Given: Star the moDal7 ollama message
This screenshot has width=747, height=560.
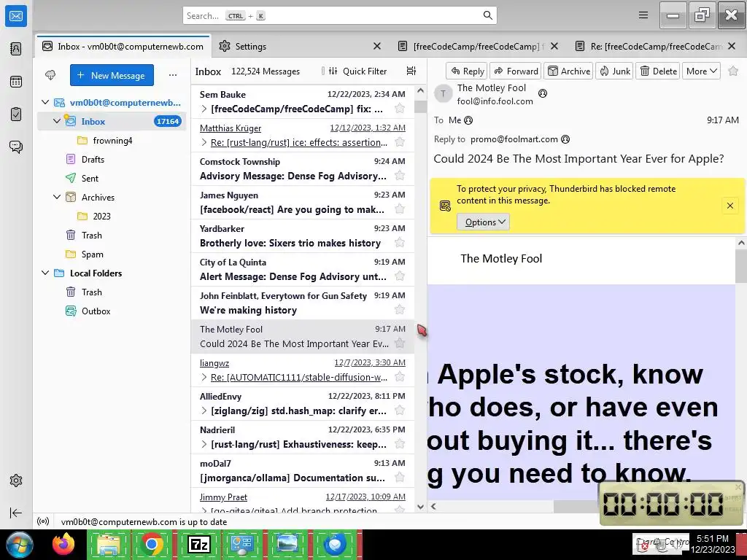Looking at the screenshot, I should (x=400, y=478).
